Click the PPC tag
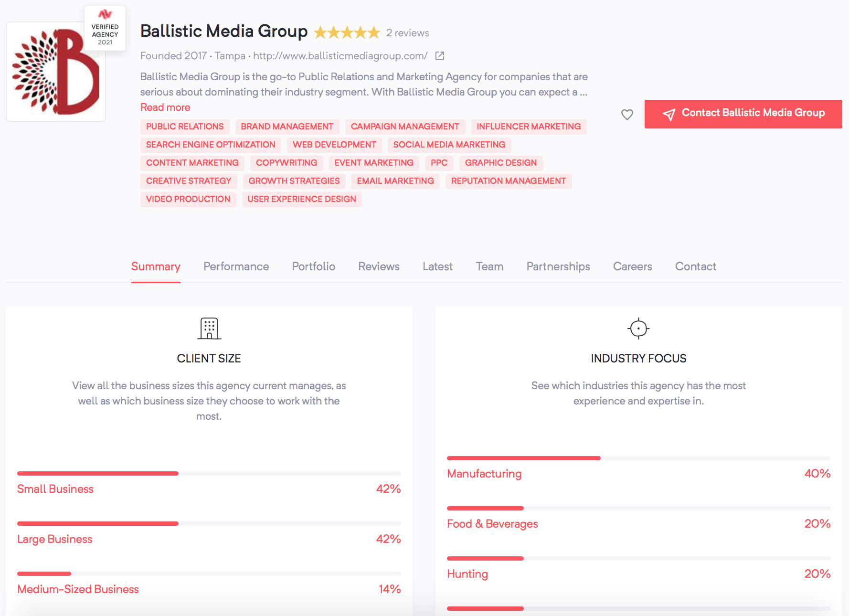 pyautogui.click(x=439, y=163)
